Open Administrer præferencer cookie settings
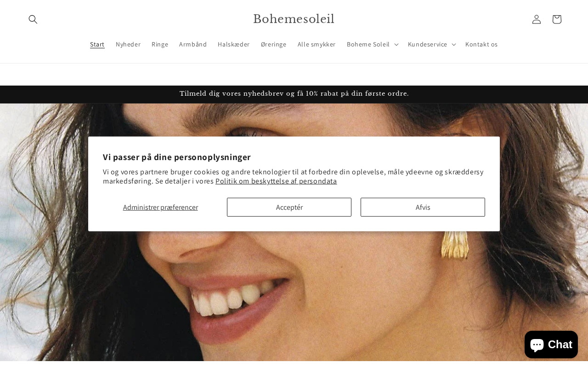This screenshot has width=588, height=368. tap(160, 207)
